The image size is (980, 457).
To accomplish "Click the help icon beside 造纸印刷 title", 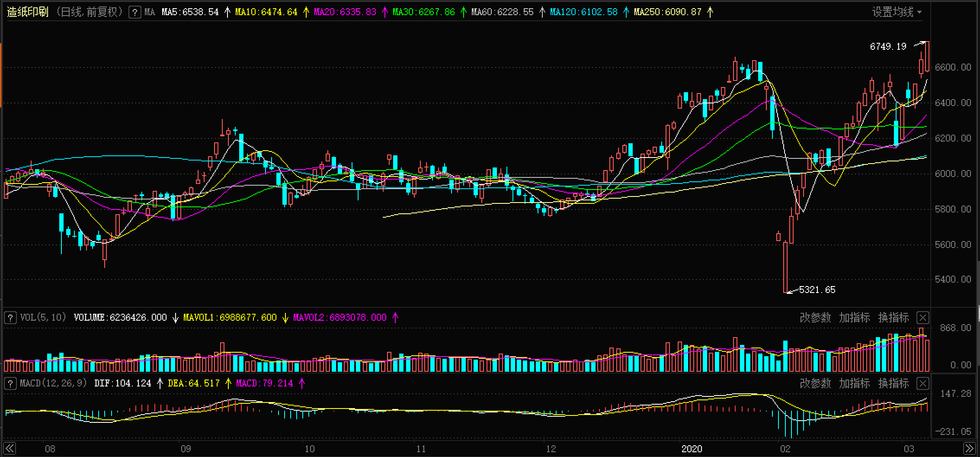I will [x=135, y=12].
